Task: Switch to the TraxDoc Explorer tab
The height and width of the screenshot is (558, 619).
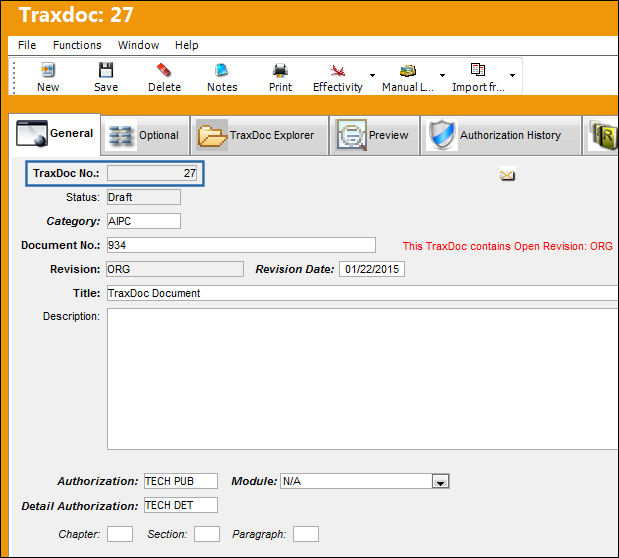Action: pos(259,135)
